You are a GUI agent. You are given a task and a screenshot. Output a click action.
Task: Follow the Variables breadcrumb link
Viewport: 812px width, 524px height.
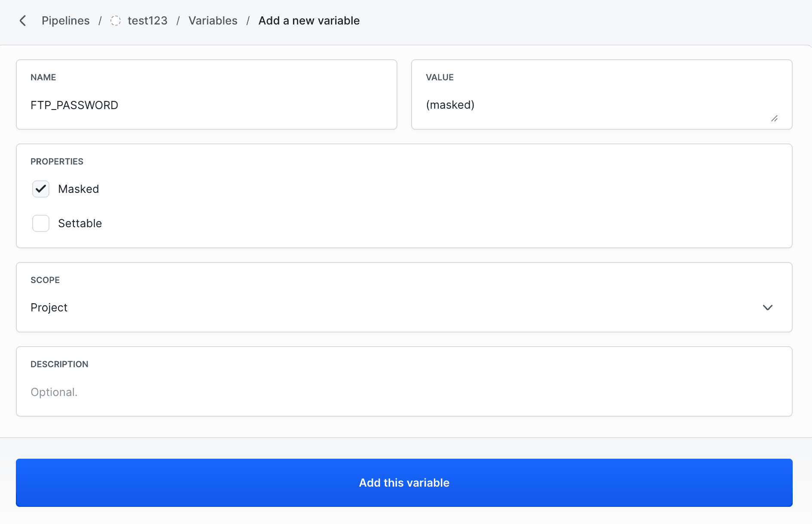[x=213, y=20]
